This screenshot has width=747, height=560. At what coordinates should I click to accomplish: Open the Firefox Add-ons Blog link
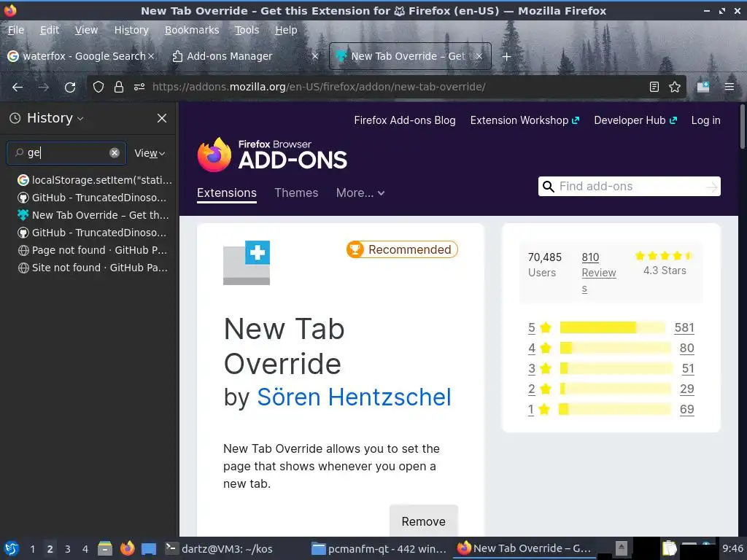pos(404,120)
